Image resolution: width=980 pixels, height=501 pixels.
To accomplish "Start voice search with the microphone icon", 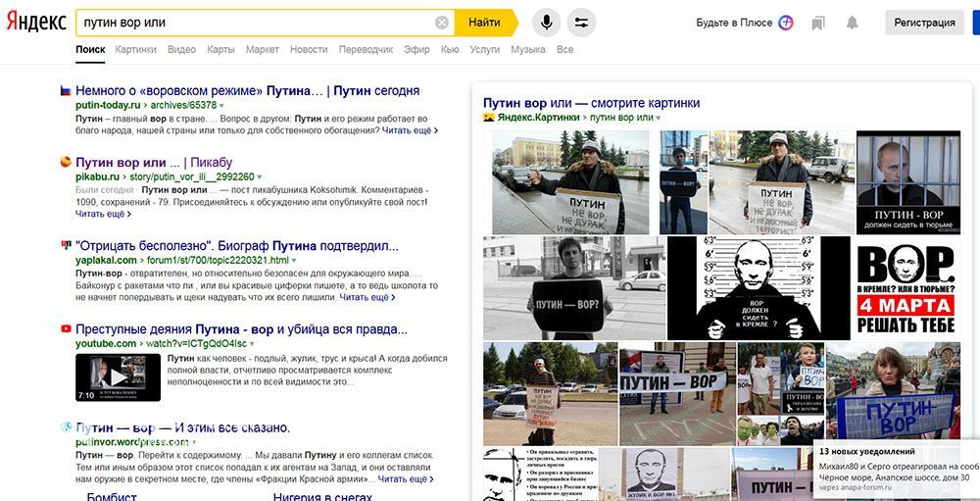I will pyautogui.click(x=546, y=24).
